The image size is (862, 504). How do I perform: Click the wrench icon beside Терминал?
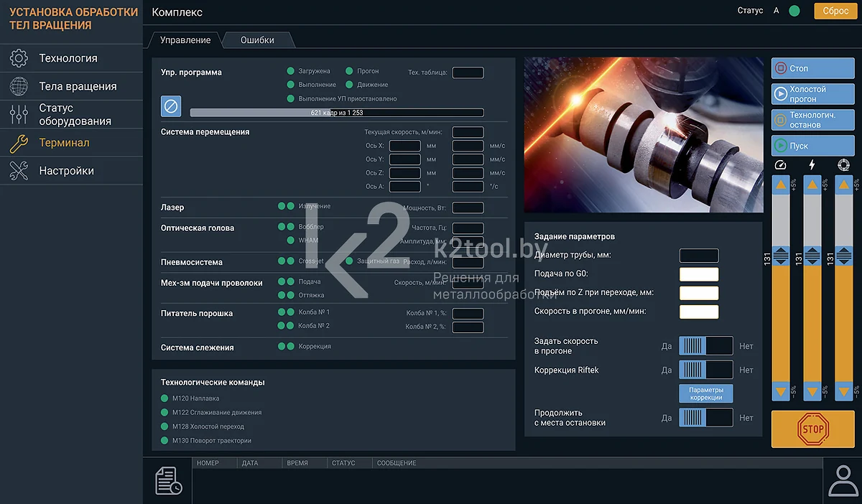pos(19,143)
